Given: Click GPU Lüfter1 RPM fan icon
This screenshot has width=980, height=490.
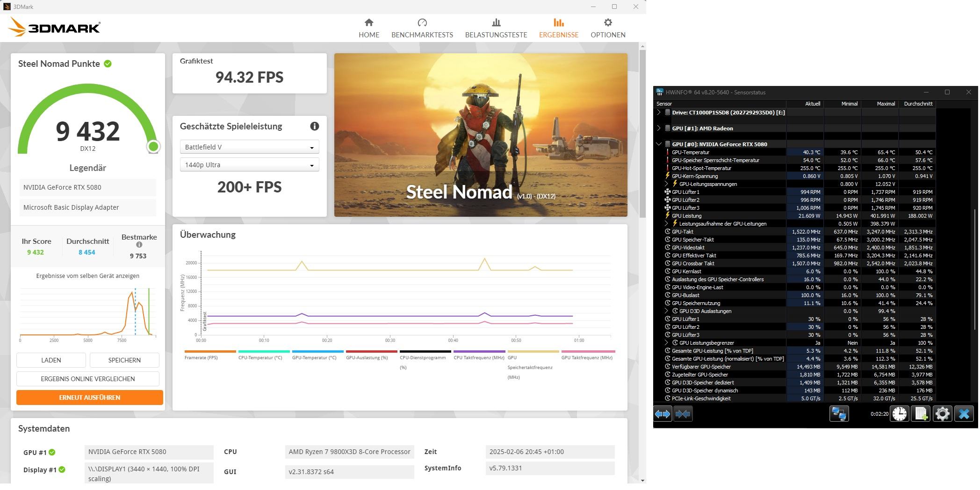Looking at the screenshot, I should point(667,192).
